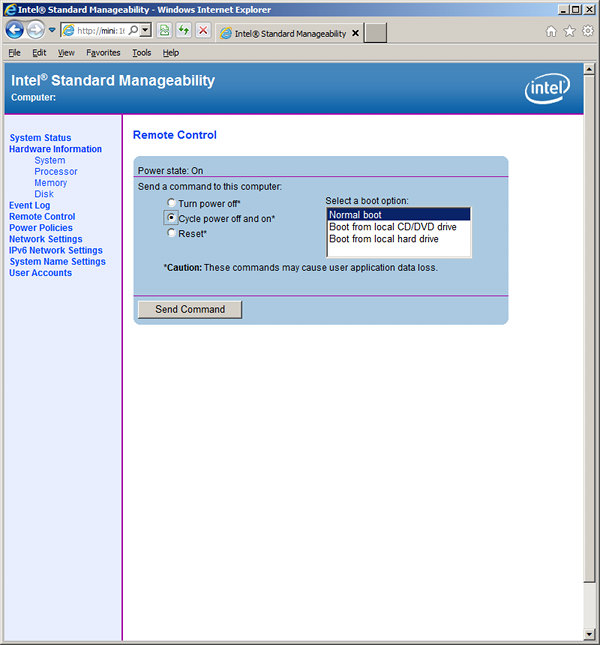The height and width of the screenshot is (645, 600).
Task: Open the Help menu
Action: click(x=170, y=53)
